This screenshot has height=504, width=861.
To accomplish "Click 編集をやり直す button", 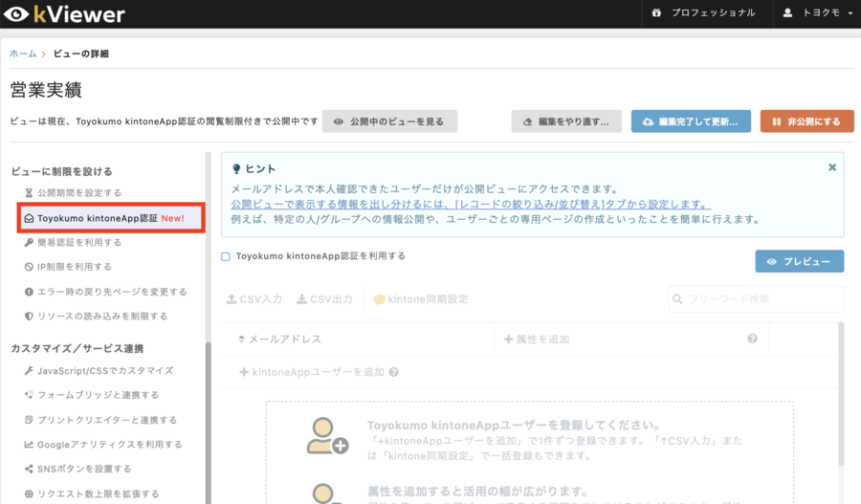I will (566, 121).
